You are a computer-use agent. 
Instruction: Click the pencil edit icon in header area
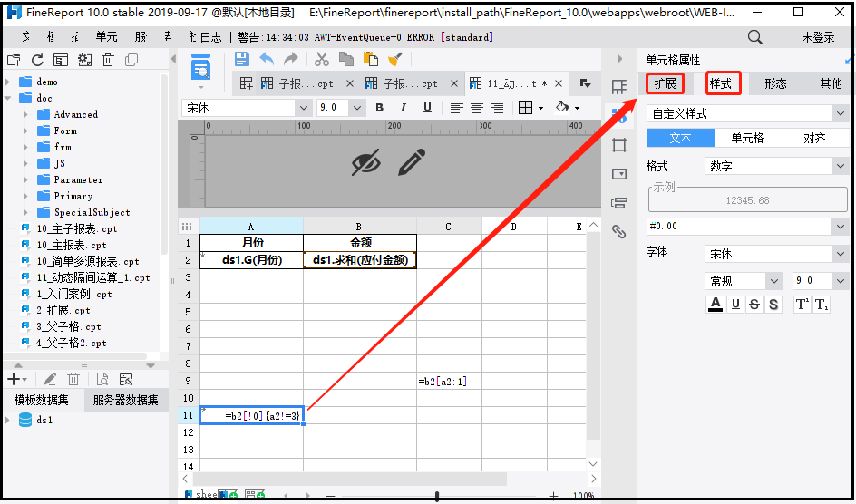pos(412,162)
